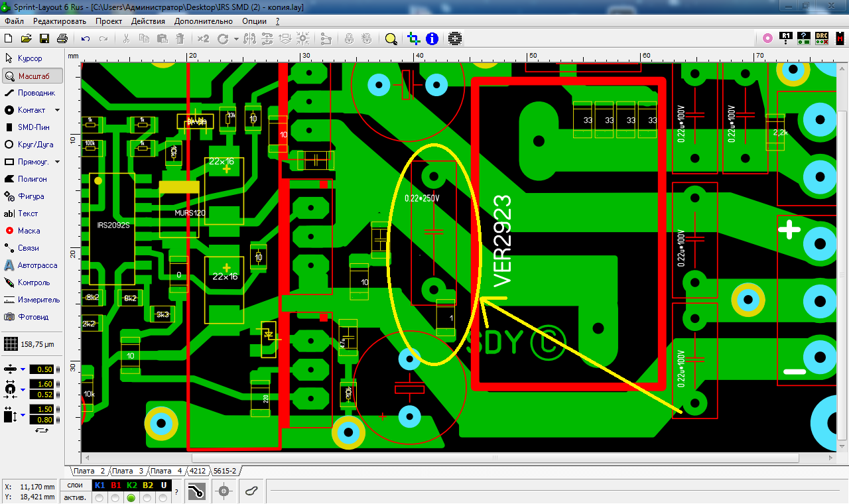The width and height of the screenshot is (849, 504).
Task: Save the layout using the floppy icon
Action: click(44, 38)
